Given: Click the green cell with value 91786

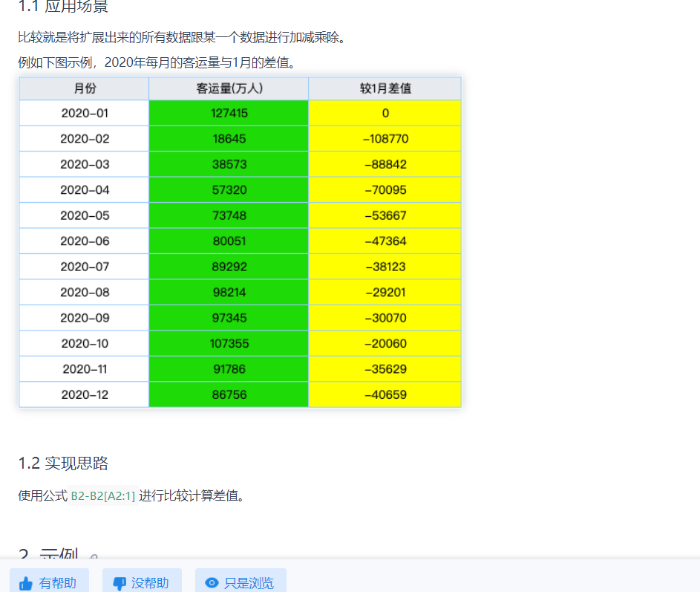Looking at the screenshot, I should (229, 368).
